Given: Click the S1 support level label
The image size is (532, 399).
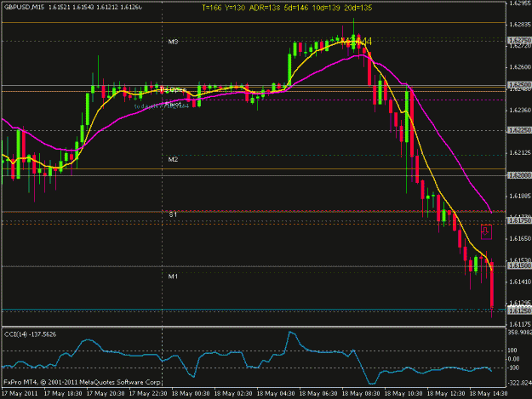Looking at the screenshot, I should point(173,214).
